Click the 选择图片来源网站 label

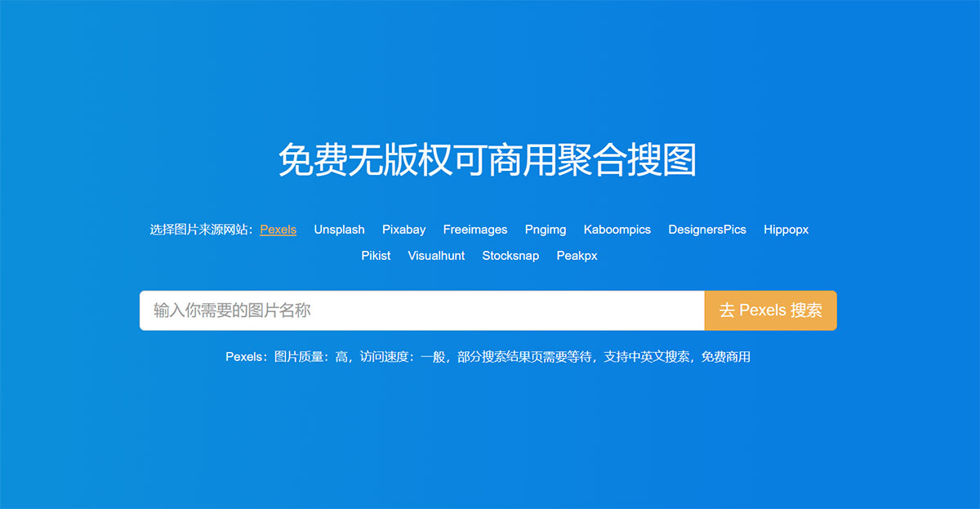pos(198,230)
